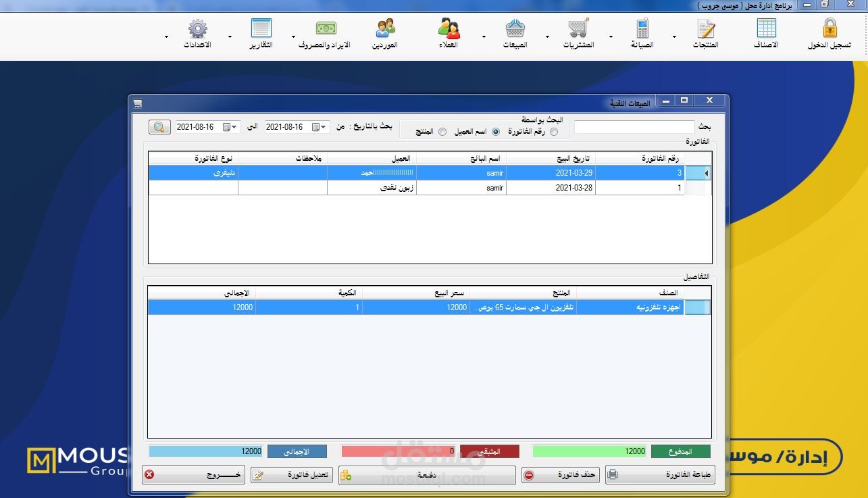Select the المنتج radio button
The width and height of the screenshot is (868, 498).
coord(442,132)
